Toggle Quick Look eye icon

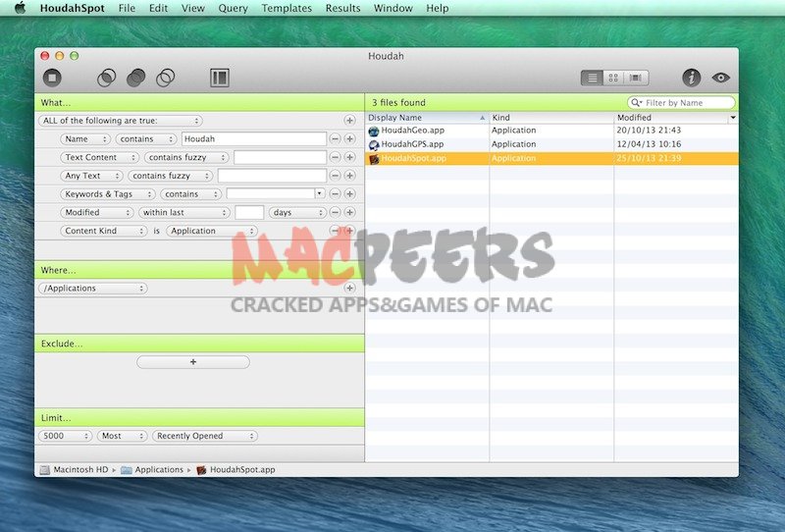tap(720, 78)
